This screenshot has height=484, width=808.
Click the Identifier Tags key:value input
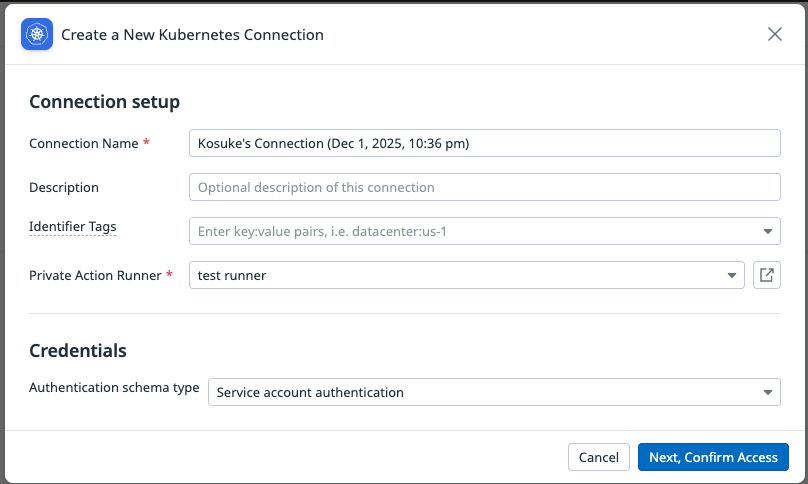(470, 231)
